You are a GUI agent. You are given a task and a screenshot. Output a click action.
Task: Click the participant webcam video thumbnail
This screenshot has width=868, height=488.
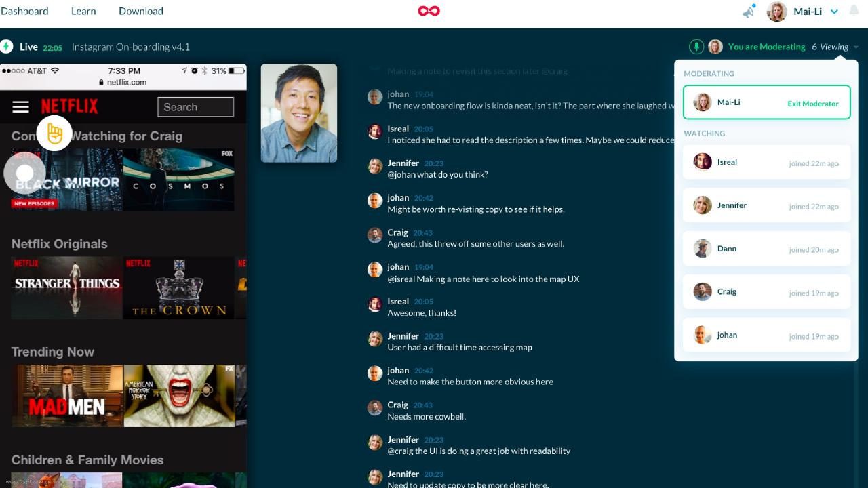[299, 113]
